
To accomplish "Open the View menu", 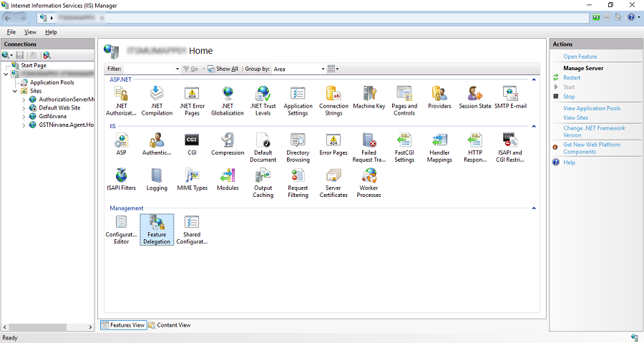I will pos(30,32).
